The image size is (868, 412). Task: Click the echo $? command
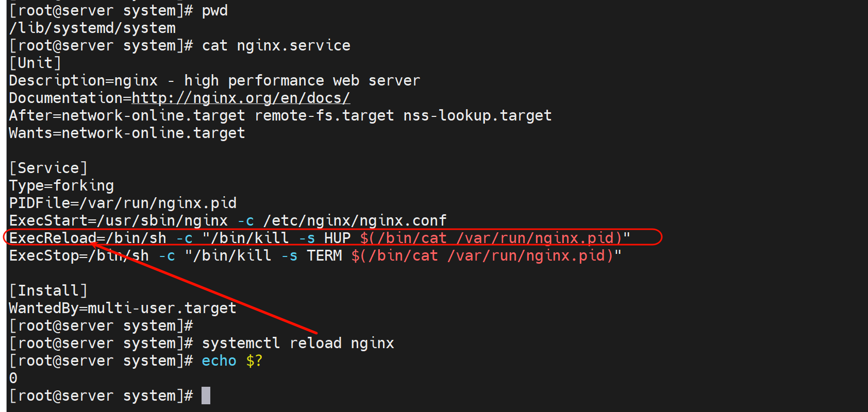point(231,361)
